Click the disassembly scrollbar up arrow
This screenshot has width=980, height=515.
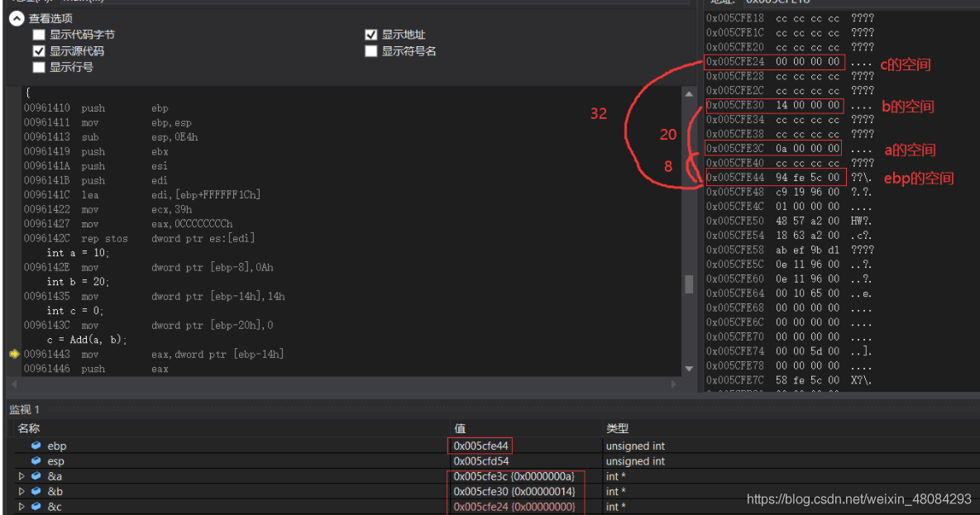[689, 94]
